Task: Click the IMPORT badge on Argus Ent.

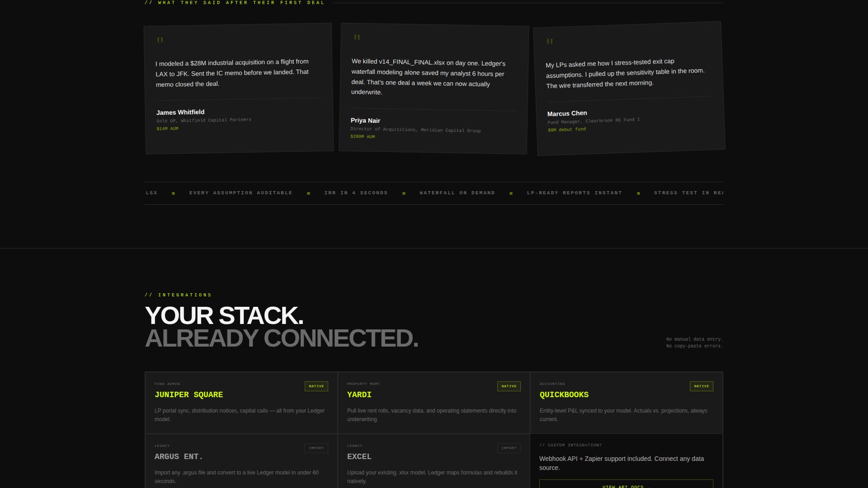Action: pyautogui.click(x=316, y=448)
